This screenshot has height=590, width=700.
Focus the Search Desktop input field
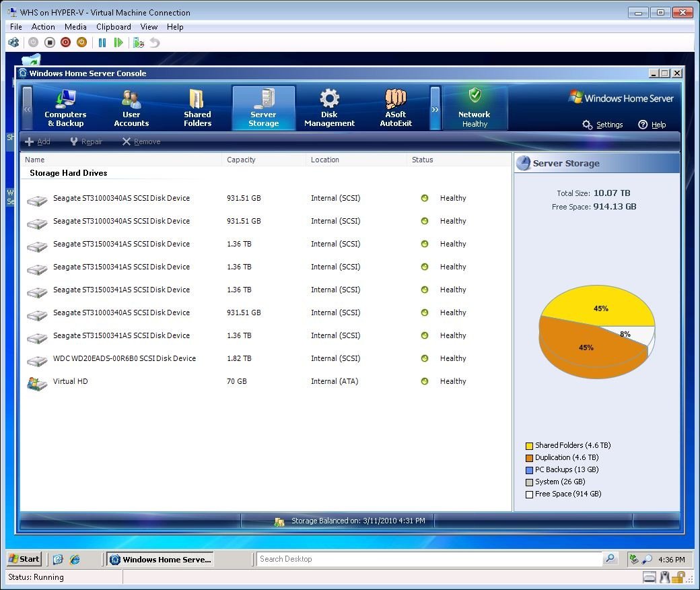(429, 559)
